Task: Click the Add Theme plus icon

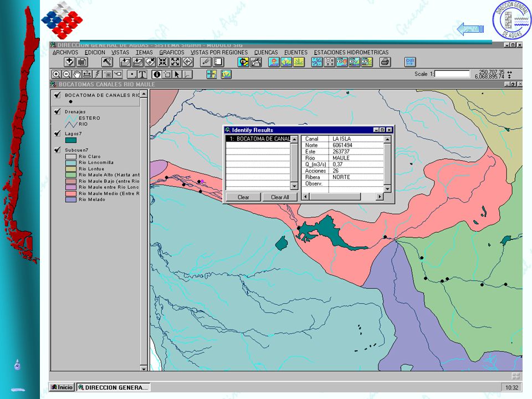Action: (x=69, y=62)
